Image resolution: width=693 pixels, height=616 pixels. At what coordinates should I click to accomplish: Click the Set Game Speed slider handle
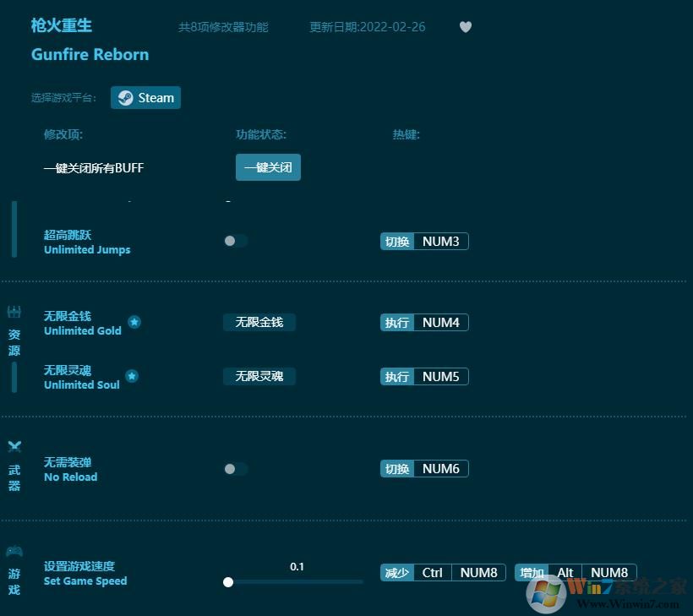tap(227, 582)
